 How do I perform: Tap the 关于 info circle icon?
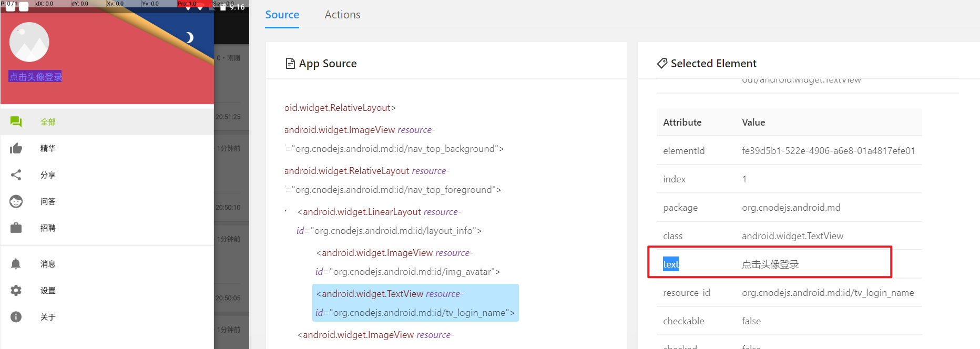point(16,317)
